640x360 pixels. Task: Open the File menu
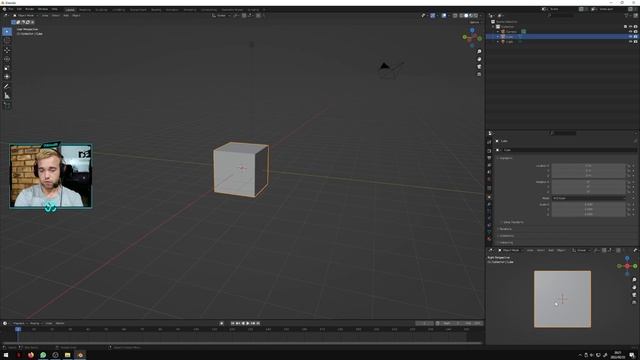pyautogui.click(x=11, y=9)
